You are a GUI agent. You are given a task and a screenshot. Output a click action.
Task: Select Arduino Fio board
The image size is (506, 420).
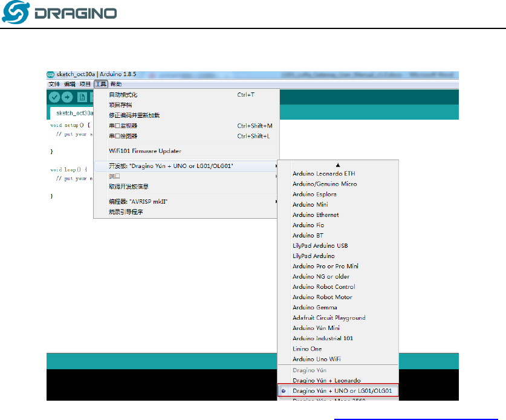(x=338, y=225)
